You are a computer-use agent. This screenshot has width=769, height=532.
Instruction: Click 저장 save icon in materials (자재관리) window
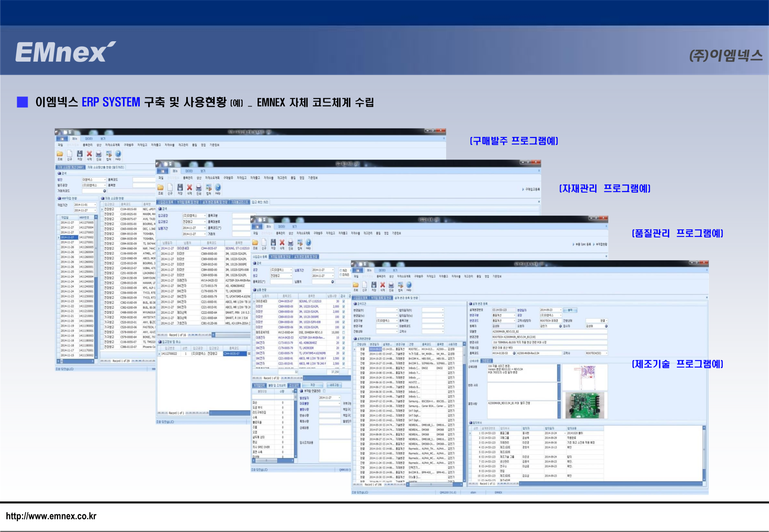pos(180,187)
